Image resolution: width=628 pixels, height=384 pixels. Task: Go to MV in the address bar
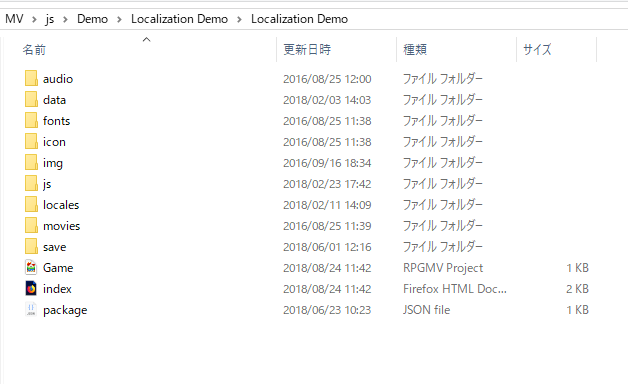coord(14,19)
